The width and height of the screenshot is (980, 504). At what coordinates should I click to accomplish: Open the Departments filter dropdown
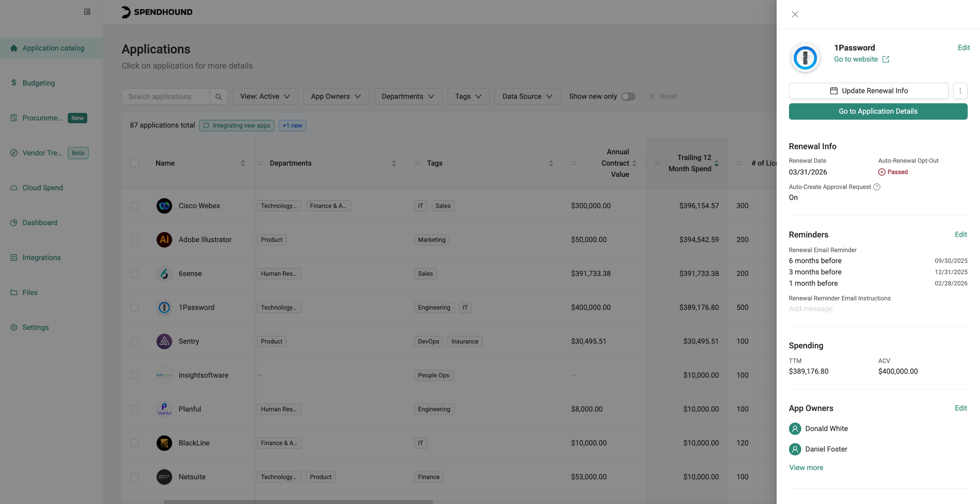(408, 97)
